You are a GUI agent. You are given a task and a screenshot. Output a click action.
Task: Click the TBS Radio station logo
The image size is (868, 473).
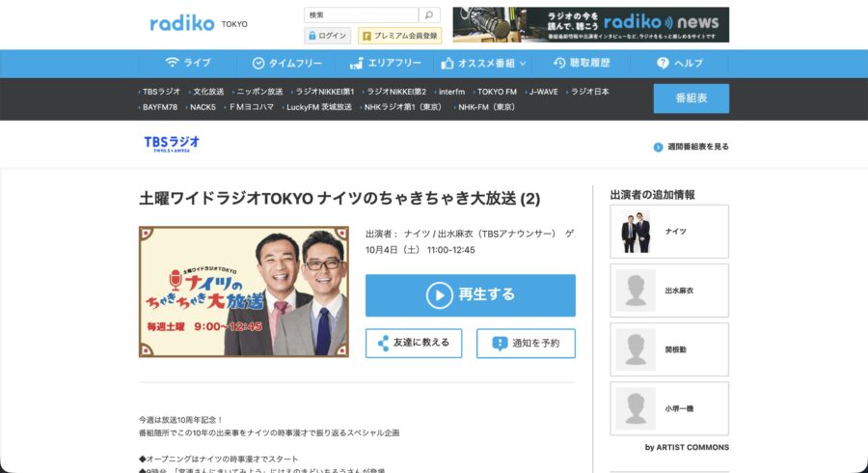tap(172, 144)
